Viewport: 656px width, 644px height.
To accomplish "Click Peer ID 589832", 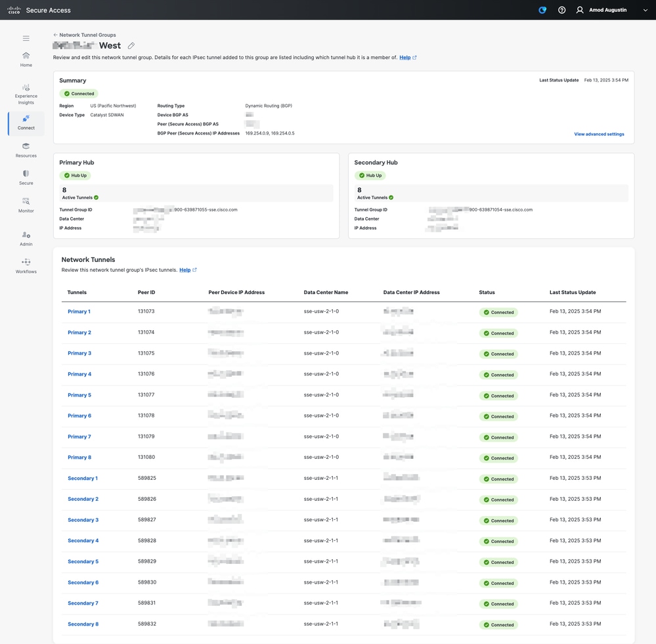I will [x=147, y=624].
